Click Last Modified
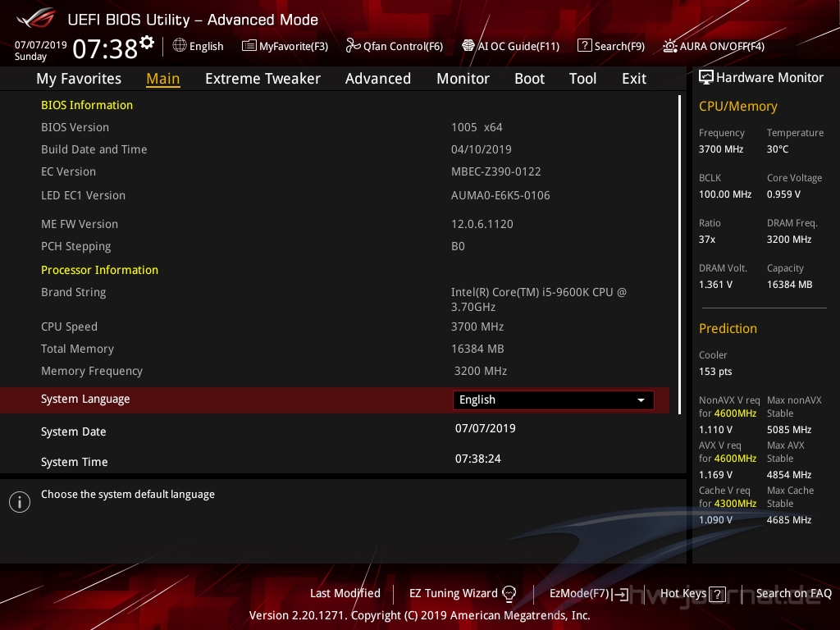Screen dimensions: 840x630 click(345, 593)
